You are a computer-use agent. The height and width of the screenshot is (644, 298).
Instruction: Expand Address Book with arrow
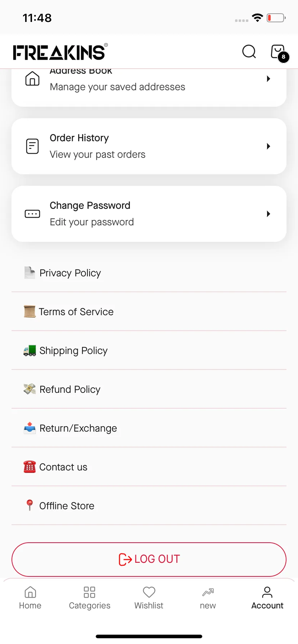pos(268,79)
